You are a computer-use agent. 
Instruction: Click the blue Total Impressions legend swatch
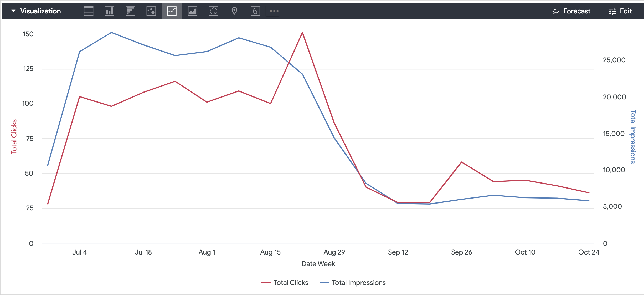tap(324, 283)
